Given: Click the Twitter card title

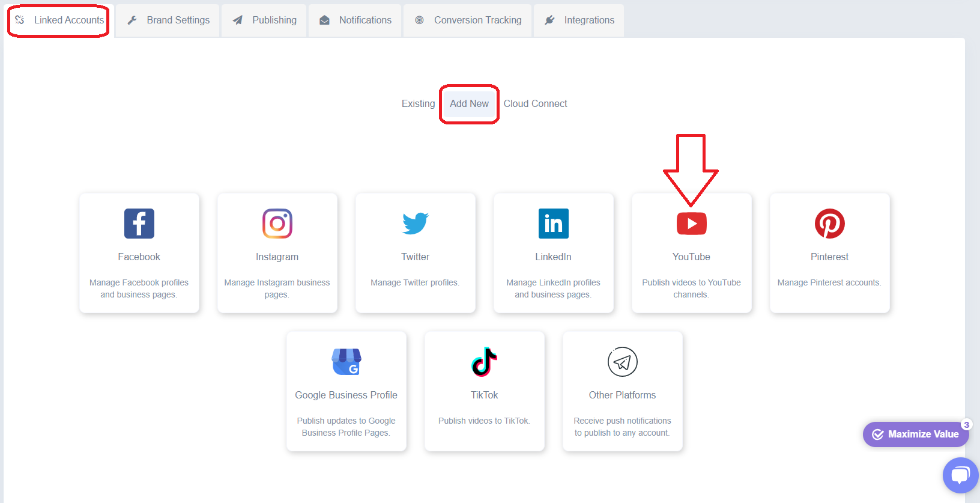Looking at the screenshot, I should coord(416,257).
